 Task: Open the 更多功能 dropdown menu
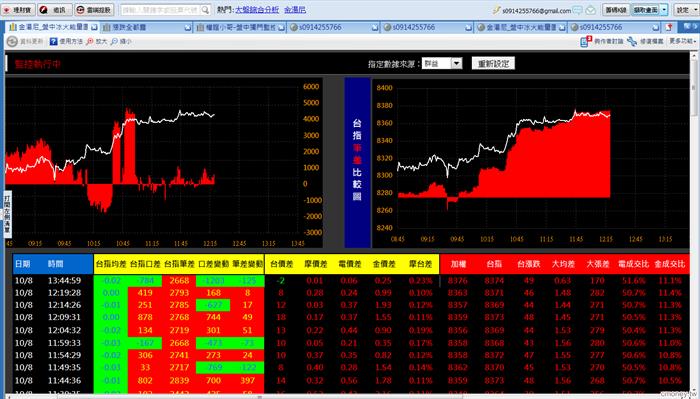coord(682,41)
